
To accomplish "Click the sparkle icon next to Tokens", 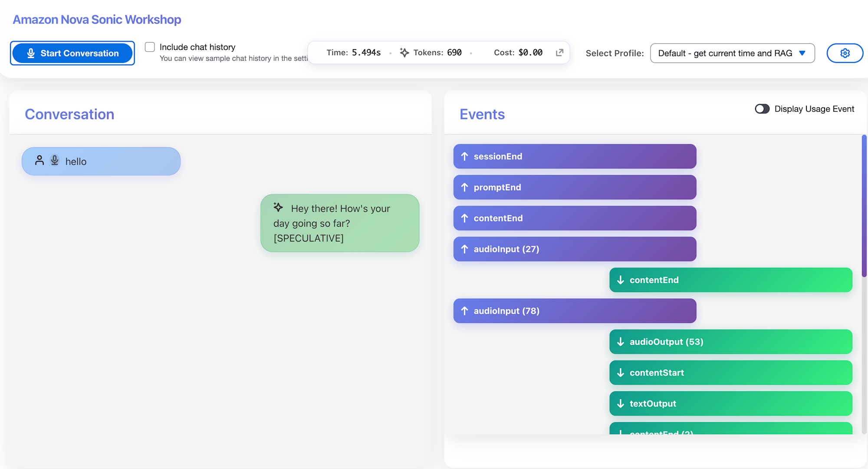I will point(404,53).
